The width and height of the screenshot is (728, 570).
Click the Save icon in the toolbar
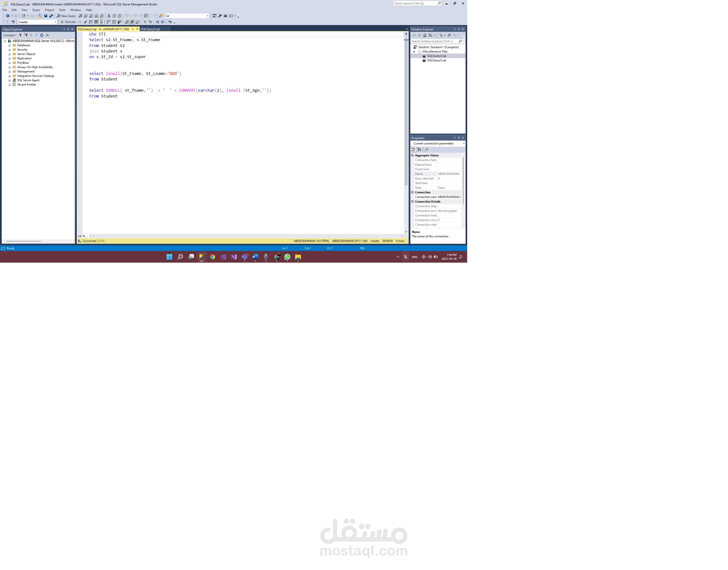pos(46,16)
